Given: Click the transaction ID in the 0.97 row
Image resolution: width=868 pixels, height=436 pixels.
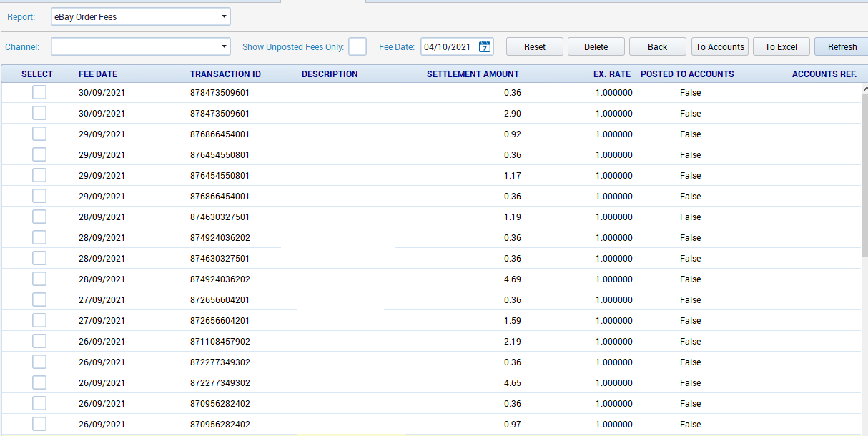Looking at the screenshot, I should 220,425.
